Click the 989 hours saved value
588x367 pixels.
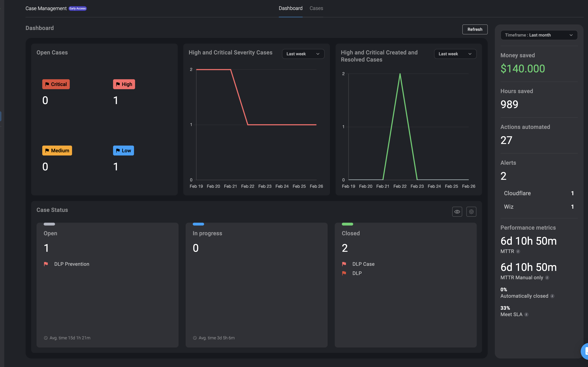point(509,104)
